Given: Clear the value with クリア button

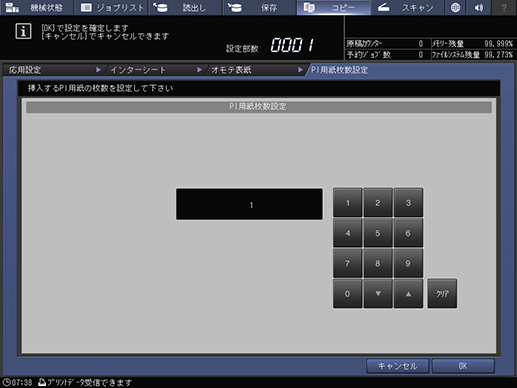Looking at the screenshot, I should point(442,294).
